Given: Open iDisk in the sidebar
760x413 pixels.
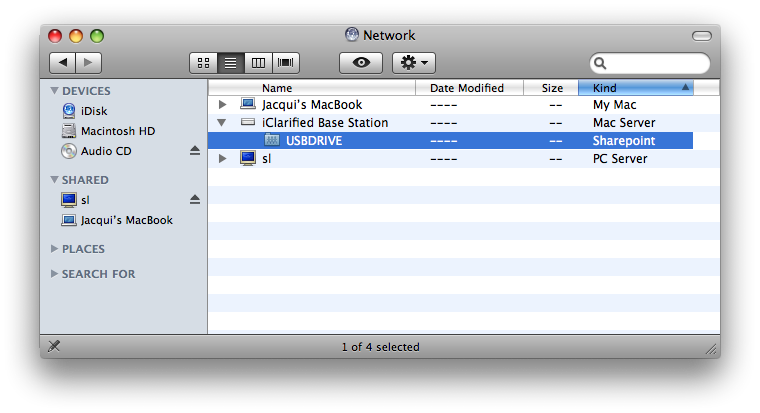Looking at the screenshot, I should [95, 111].
